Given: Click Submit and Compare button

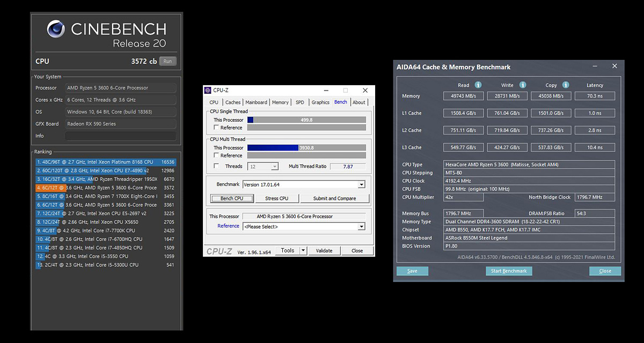Looking at the screenshot, I should point(335,198).
